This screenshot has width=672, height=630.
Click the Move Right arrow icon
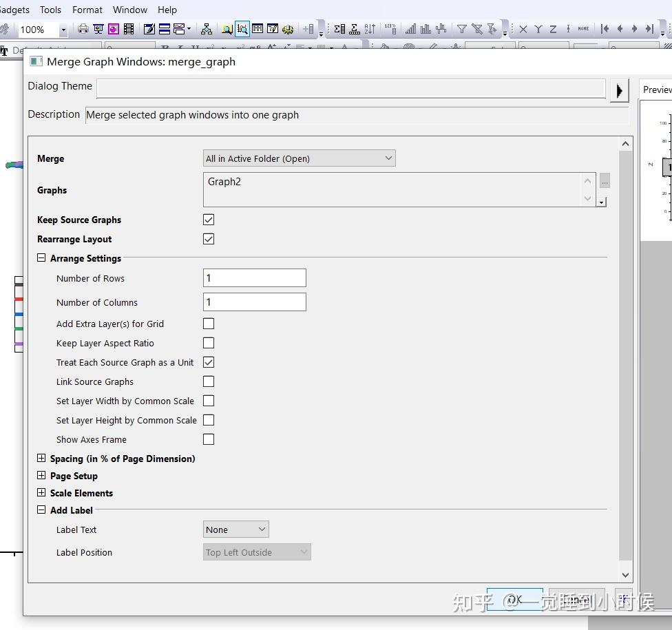pos(635,29)
